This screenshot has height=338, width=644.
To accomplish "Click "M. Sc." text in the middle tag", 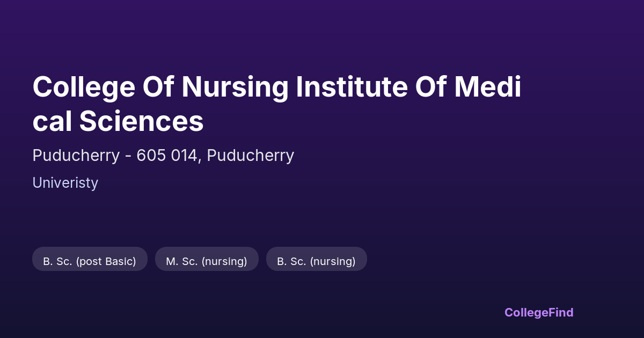I will 182,261.
